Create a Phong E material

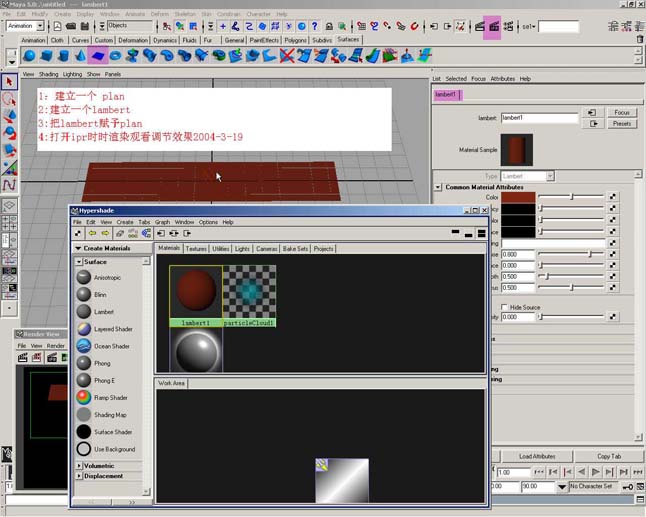coord(96,380)
